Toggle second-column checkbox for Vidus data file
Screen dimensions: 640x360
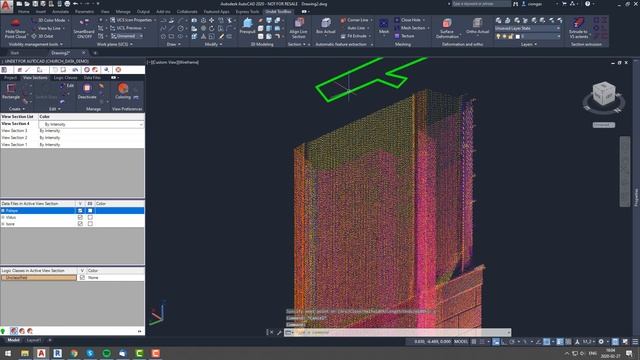[90, 217]
